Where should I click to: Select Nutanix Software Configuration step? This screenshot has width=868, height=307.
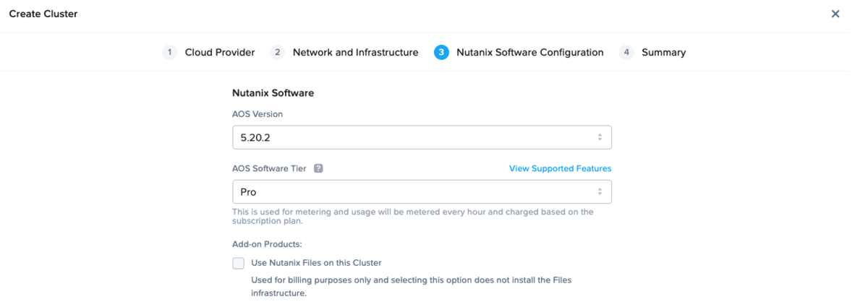[x=530, y=52]
